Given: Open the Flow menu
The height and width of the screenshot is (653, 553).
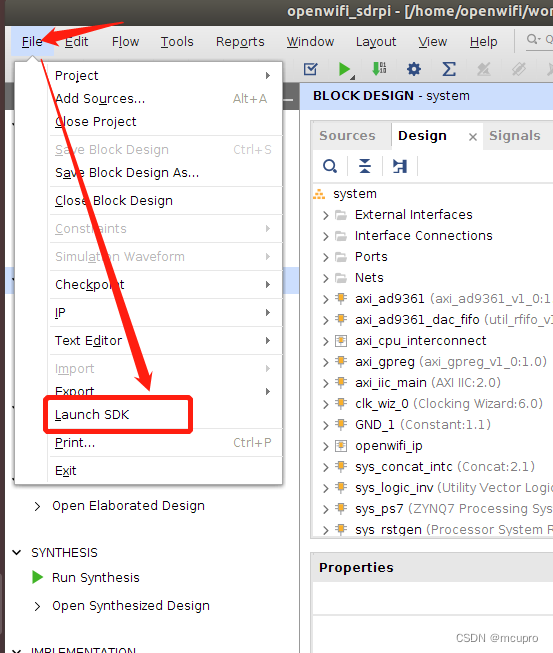Looking at the screenshot, I should [x=125, y=42].
